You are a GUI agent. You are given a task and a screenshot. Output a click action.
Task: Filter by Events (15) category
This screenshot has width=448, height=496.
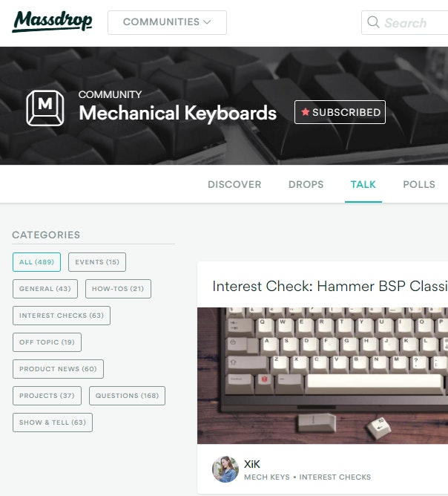tap(97, 262)
